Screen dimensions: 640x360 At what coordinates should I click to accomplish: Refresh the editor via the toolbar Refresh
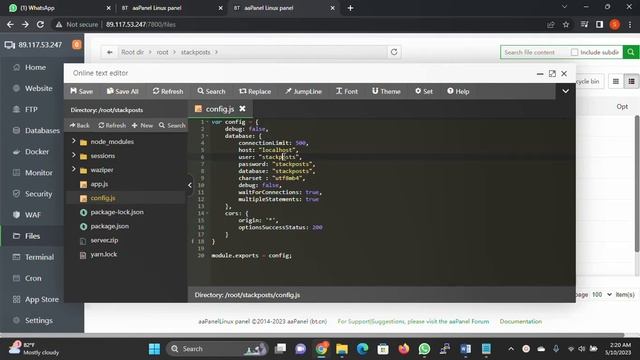click(x=168, y=91)
